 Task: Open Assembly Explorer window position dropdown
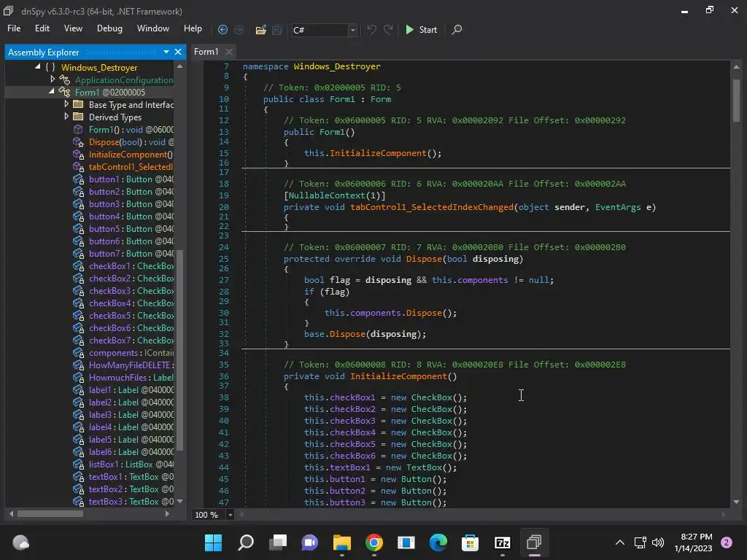tap(166, 52)
